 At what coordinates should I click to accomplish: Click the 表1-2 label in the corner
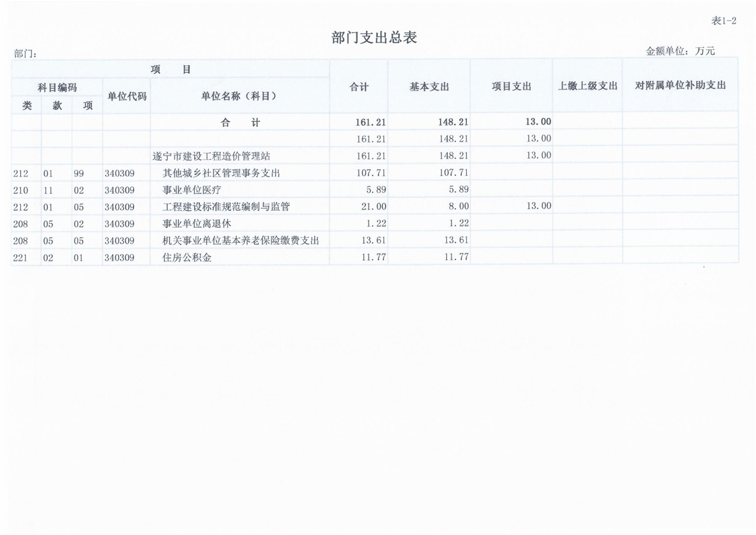724,21
